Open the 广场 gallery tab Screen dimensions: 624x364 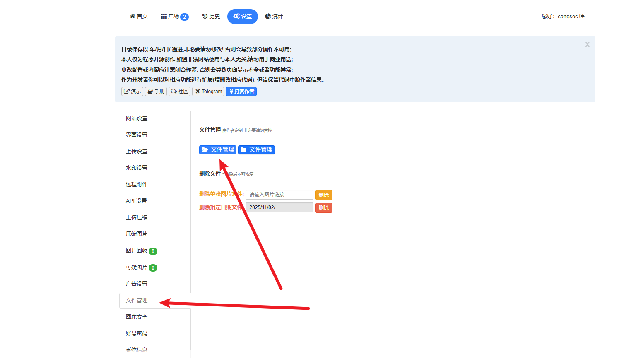pos(174,17)
